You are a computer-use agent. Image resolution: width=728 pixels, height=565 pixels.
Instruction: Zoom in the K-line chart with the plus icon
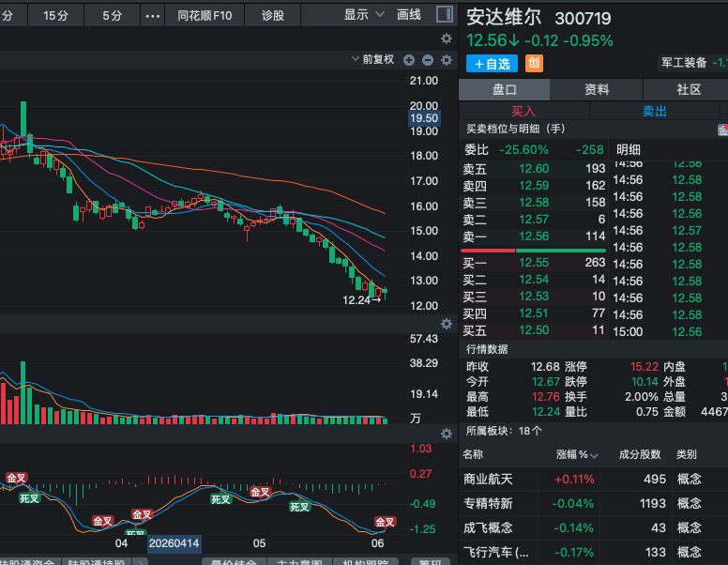[409, 60]
